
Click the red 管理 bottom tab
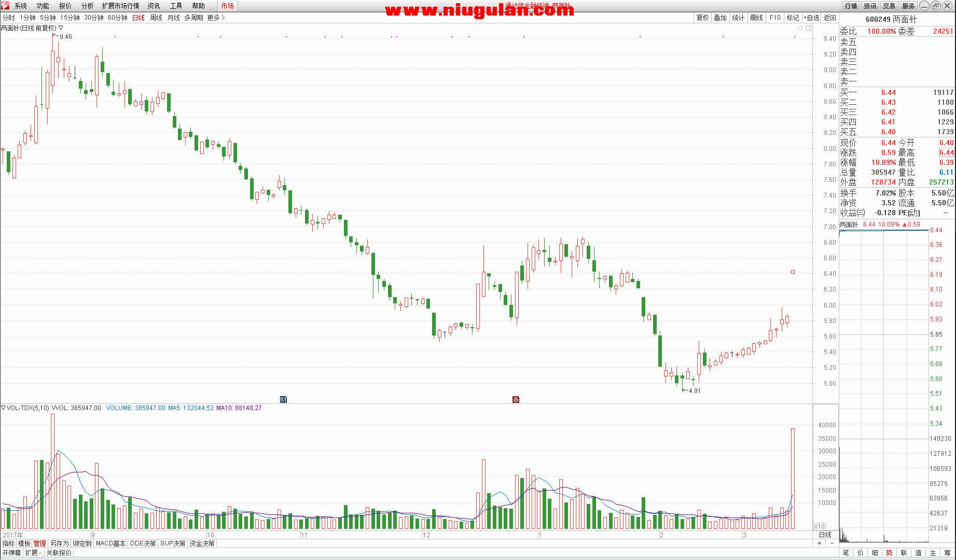[x=40, y=543]
